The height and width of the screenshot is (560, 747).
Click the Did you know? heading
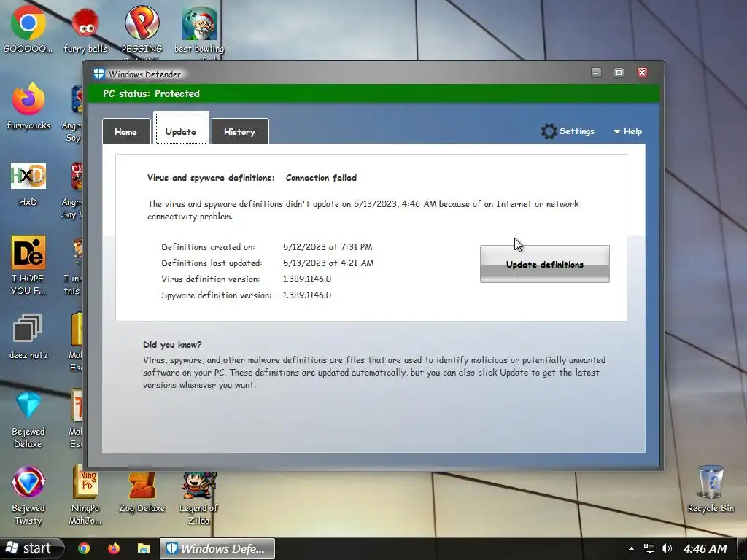click(x=172, y=345)
